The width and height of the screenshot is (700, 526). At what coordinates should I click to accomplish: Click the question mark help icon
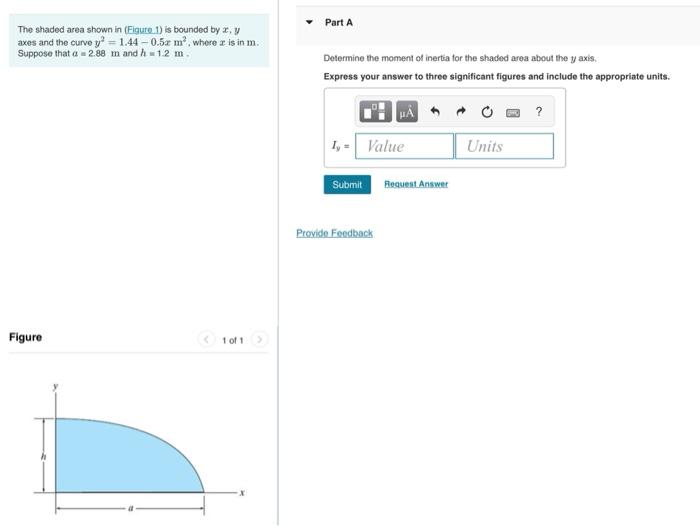[x=539, y=111]
